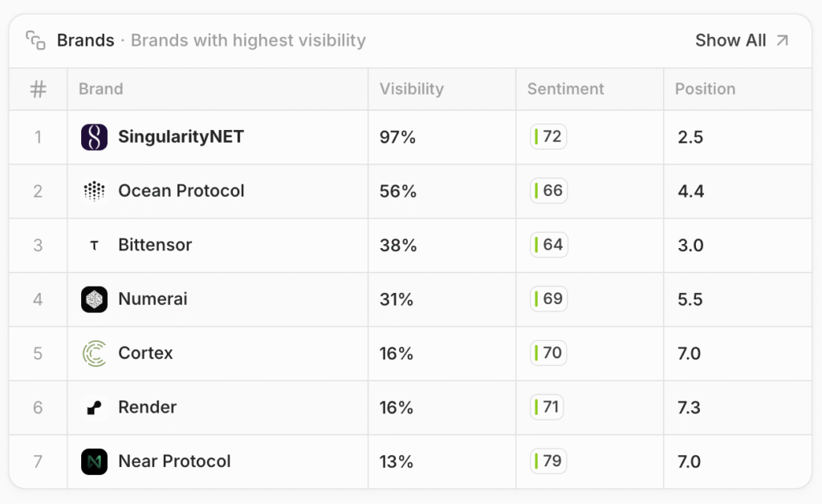The image size is (822, 504).
Task: Click the Bittensor T logo icon
Action: click(x=94, y=246)
